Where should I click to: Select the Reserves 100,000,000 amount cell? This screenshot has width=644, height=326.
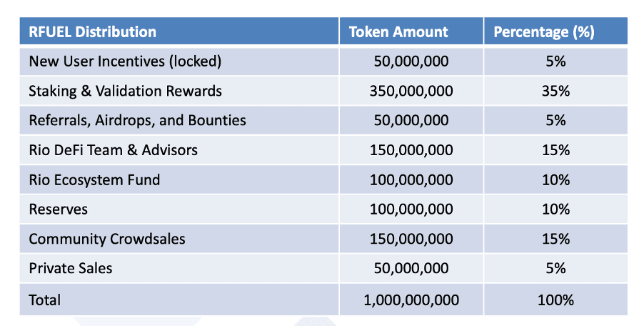click(411, 209)
